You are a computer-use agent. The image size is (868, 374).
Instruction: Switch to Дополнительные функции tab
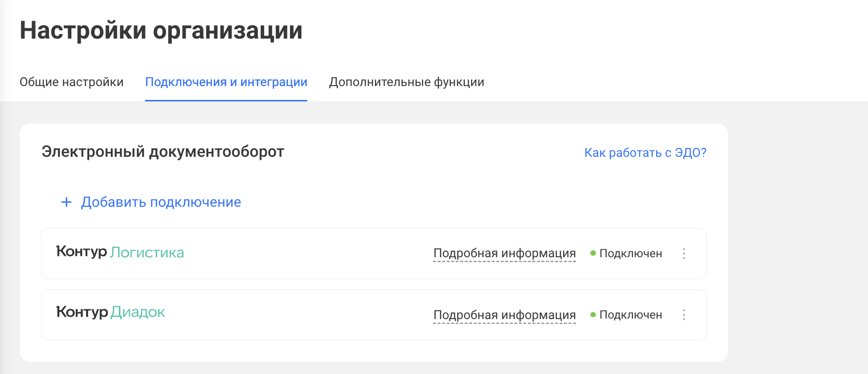pyautogui.click(x=407, y=82)
